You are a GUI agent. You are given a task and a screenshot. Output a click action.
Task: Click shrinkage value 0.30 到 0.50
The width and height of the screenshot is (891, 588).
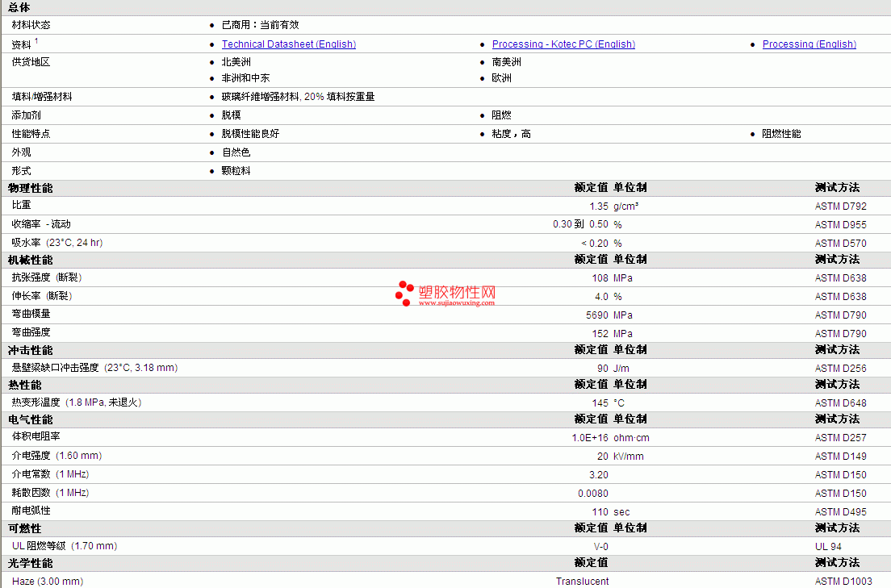(580, 224)
